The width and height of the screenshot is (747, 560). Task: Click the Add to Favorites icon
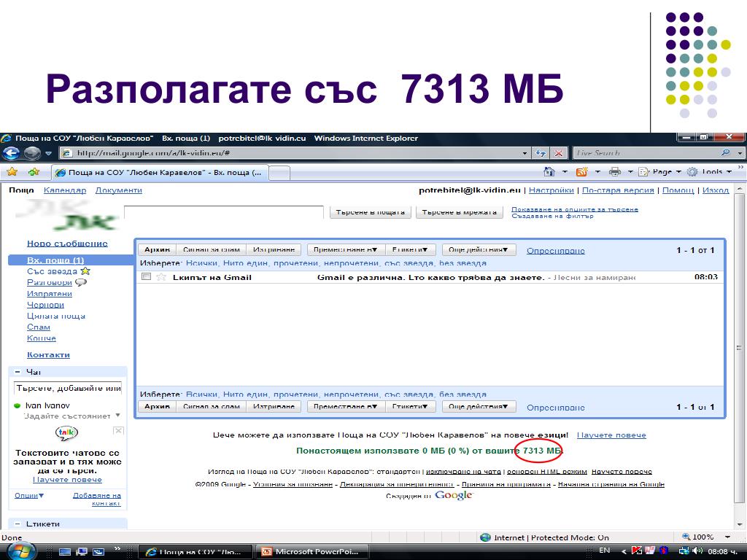click(x=34, y=172)
